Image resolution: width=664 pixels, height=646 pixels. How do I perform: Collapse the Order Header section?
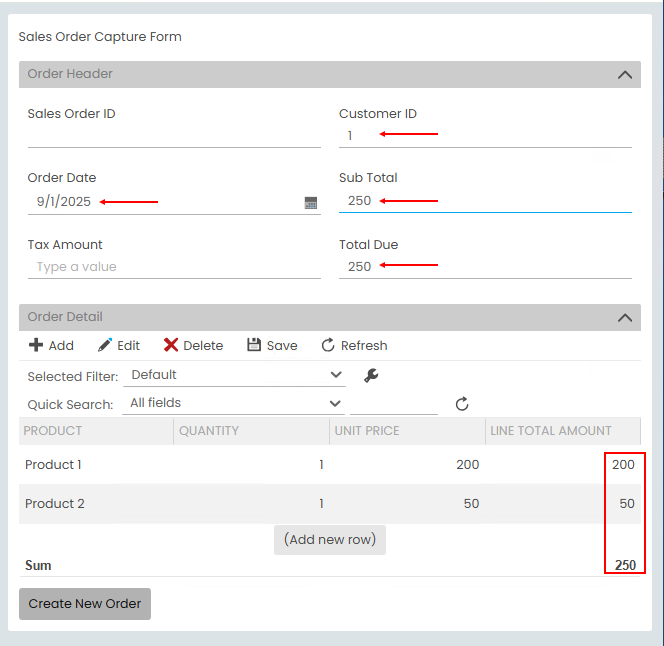(x=625, y=74)
